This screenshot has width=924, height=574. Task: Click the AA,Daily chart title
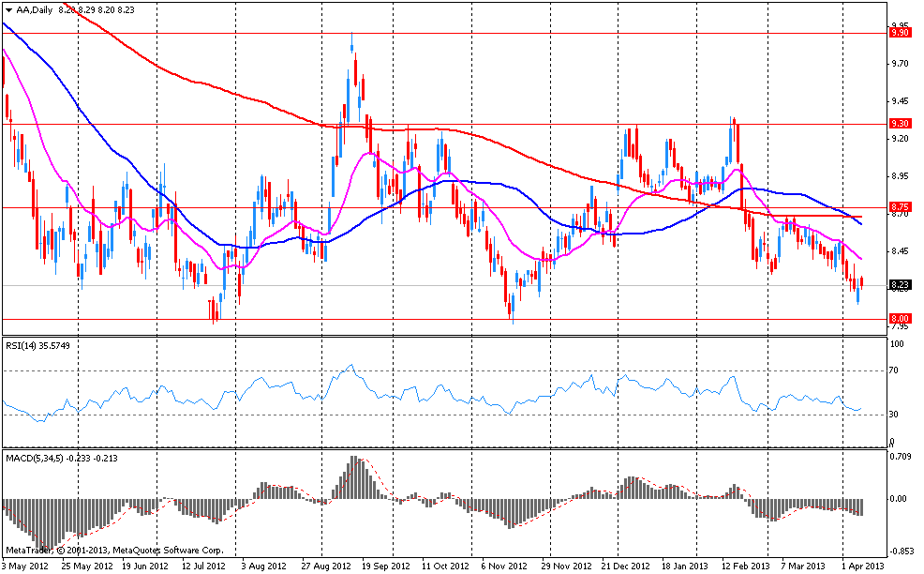point(34,8)
